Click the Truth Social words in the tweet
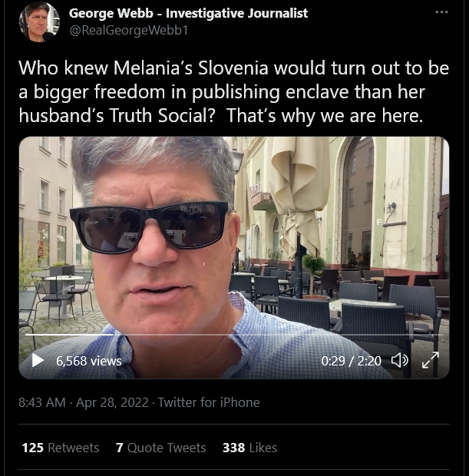 (162, 116)
